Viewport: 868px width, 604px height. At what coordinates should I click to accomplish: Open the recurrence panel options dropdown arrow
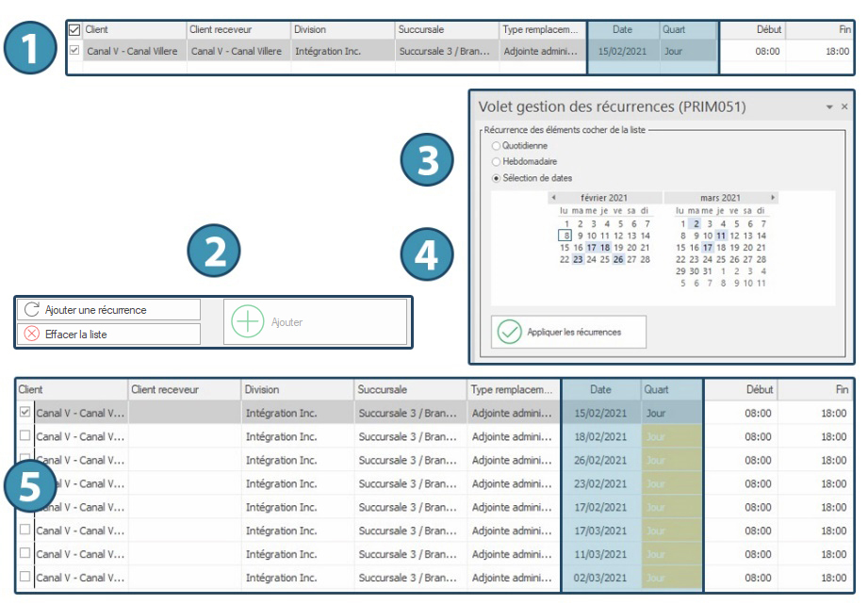(x=829, y=107)
